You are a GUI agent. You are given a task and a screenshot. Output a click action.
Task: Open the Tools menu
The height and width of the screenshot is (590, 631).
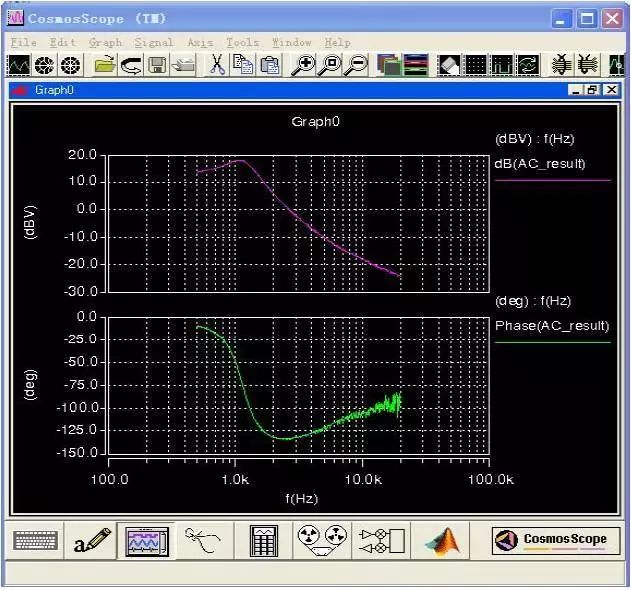[242, 42]
